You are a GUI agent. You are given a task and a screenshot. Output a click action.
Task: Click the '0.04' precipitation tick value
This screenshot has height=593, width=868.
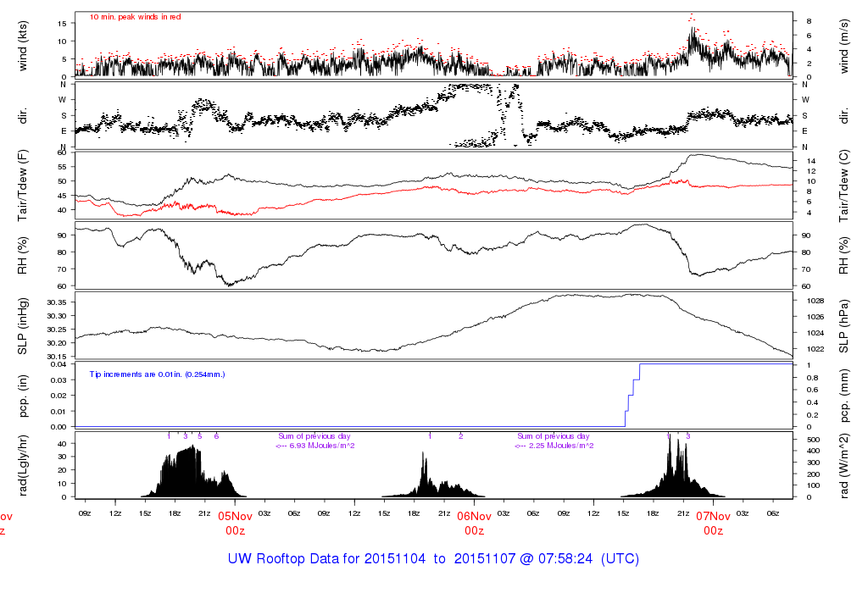click(58, 364)
